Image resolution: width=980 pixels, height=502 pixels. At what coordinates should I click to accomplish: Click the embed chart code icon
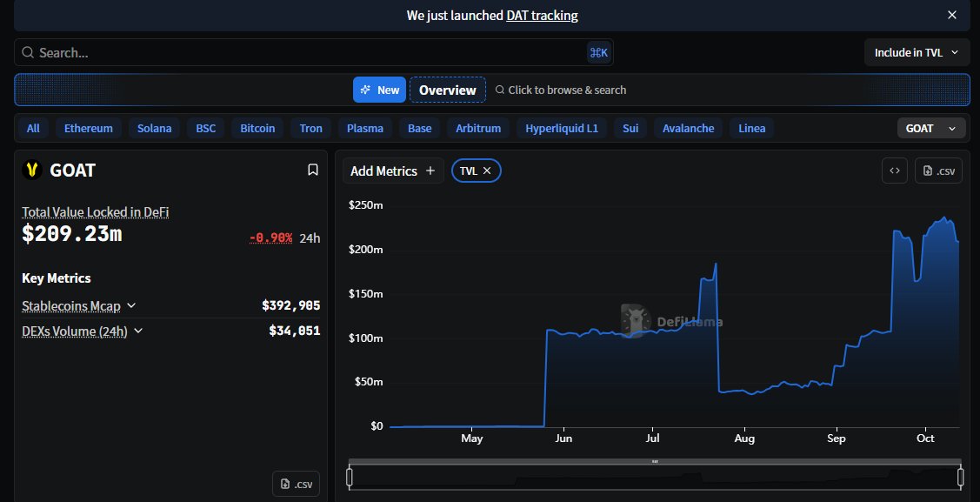coord(895,171)
